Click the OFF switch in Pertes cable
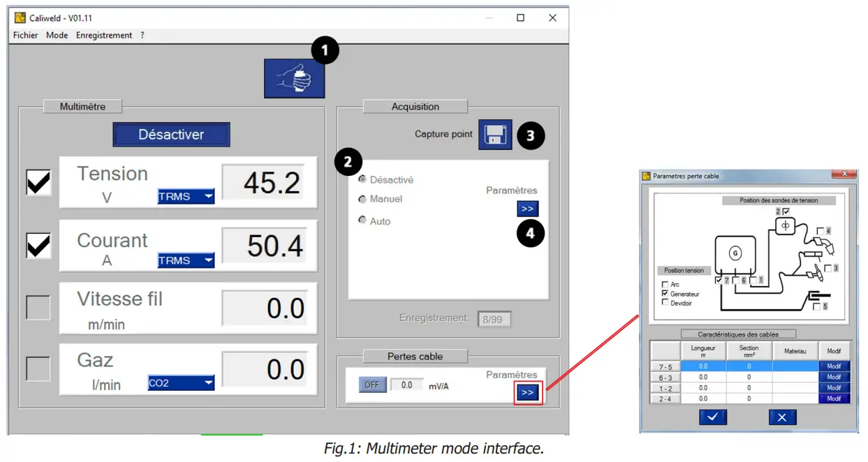 point(372,384)
